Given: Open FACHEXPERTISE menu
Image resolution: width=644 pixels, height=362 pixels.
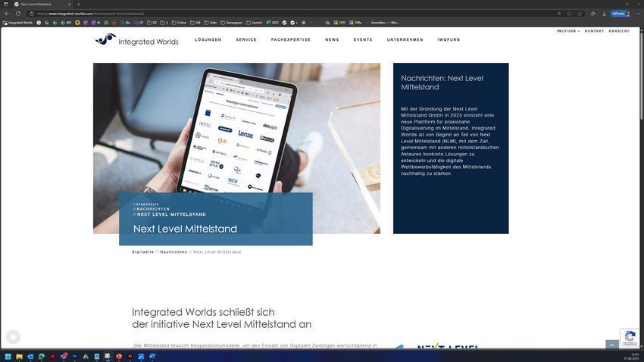Looking at the screenshot, I should coord(291,40).
